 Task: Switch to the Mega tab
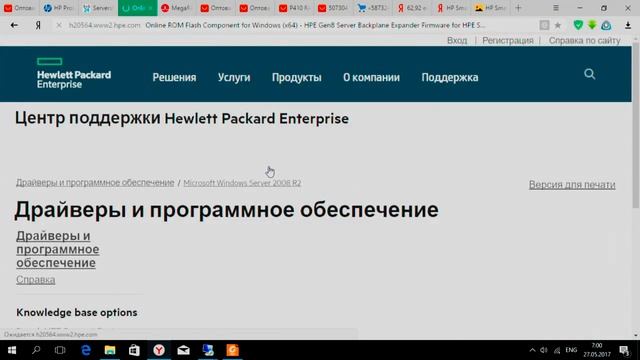(x=176, y=8)
